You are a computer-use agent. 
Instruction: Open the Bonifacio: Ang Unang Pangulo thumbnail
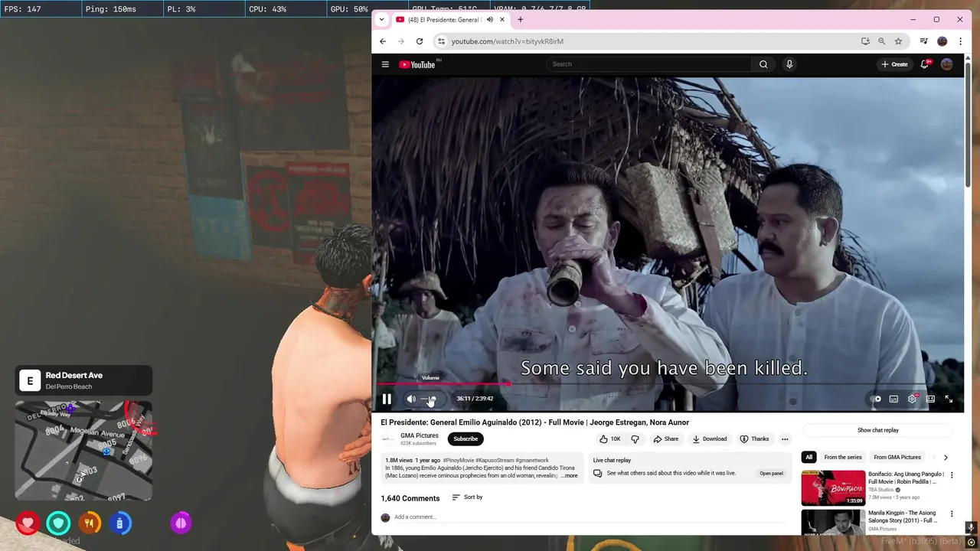833,488
